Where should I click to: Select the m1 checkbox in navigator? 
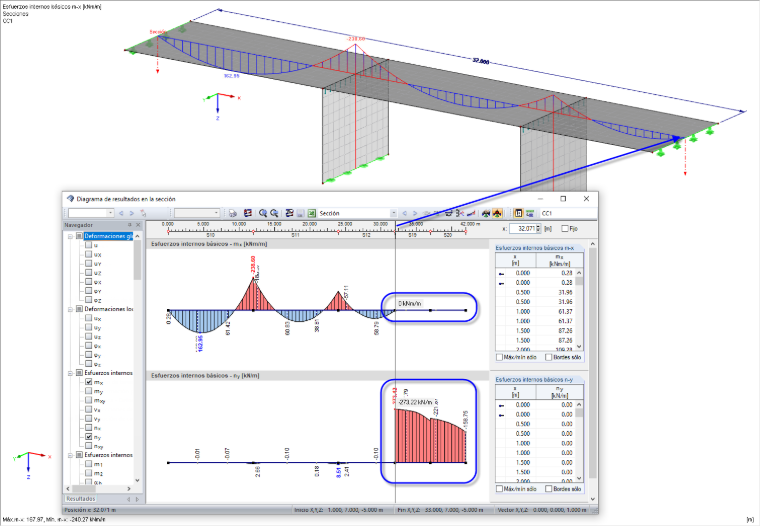click(x=89, y=464)
